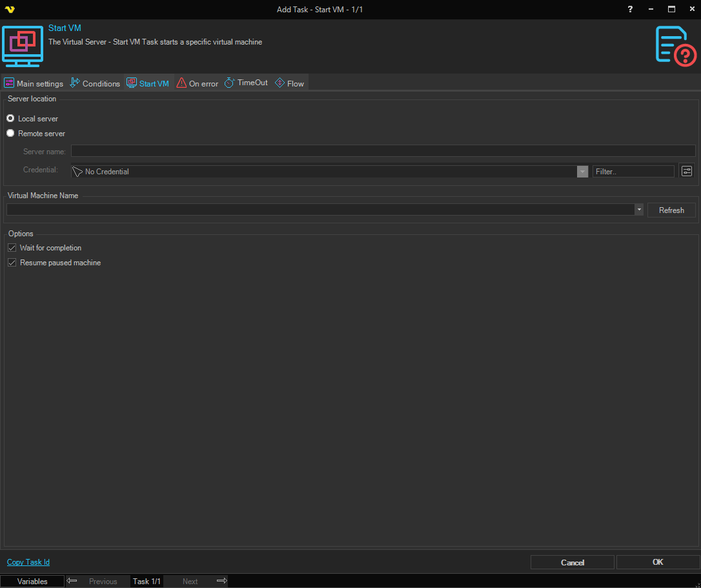Click the next task right arrow icon
Viewport: 701px width, 588px height.
coord(221,581)
